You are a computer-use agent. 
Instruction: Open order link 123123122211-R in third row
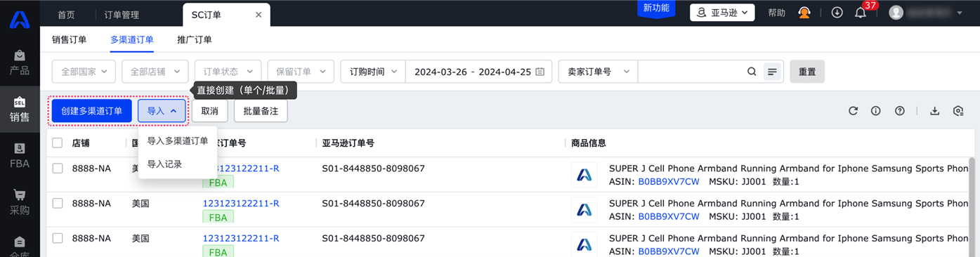[241, 238]
